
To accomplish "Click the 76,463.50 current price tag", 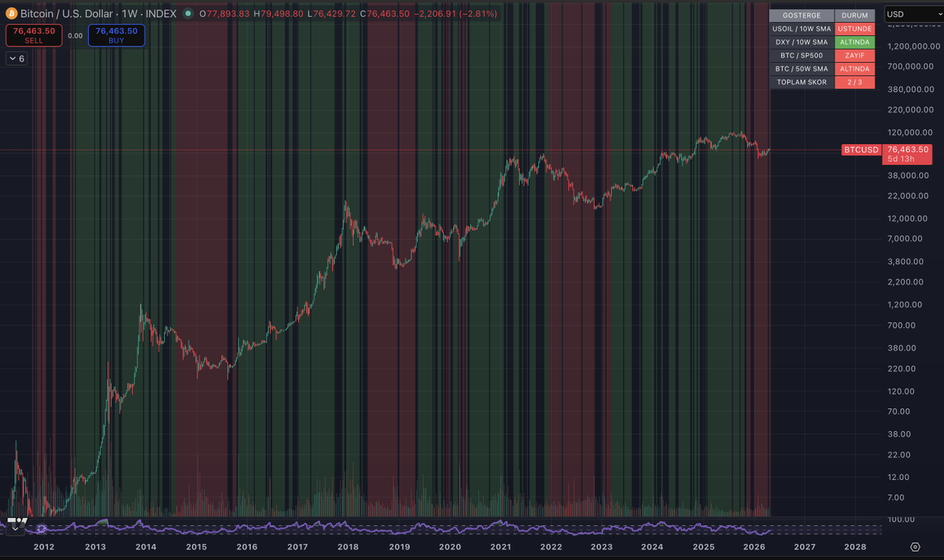I will pos(908,149).
